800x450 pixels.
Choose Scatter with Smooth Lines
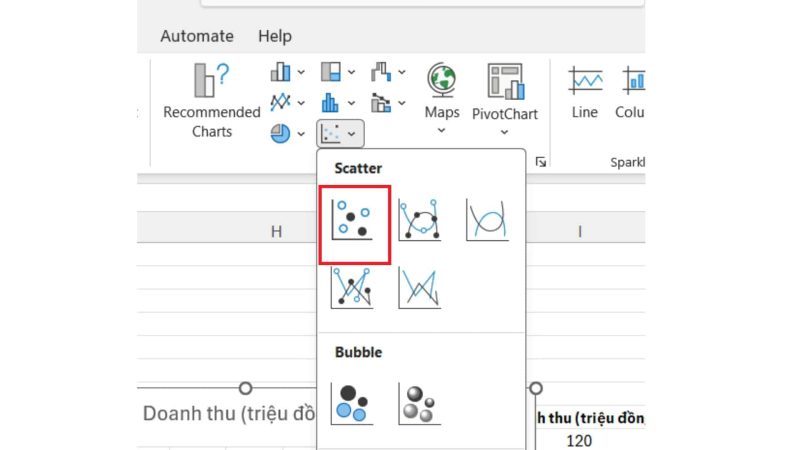click(x=487, y=220)
